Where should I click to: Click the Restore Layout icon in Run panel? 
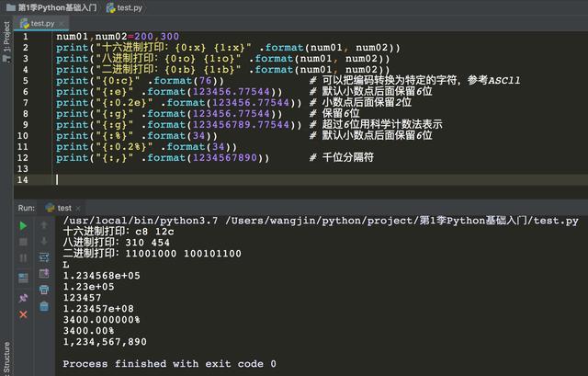click(23, 278)
